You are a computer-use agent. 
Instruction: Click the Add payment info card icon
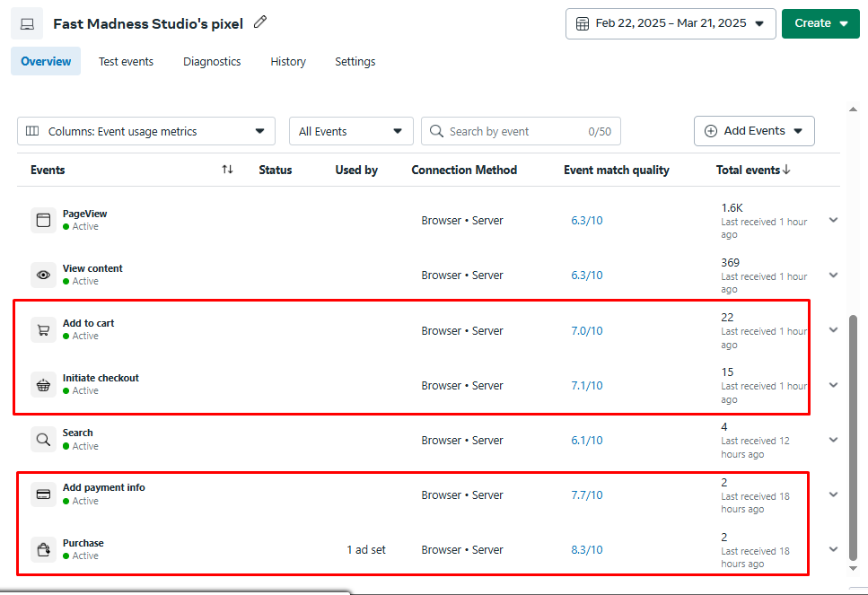point(43,494)
